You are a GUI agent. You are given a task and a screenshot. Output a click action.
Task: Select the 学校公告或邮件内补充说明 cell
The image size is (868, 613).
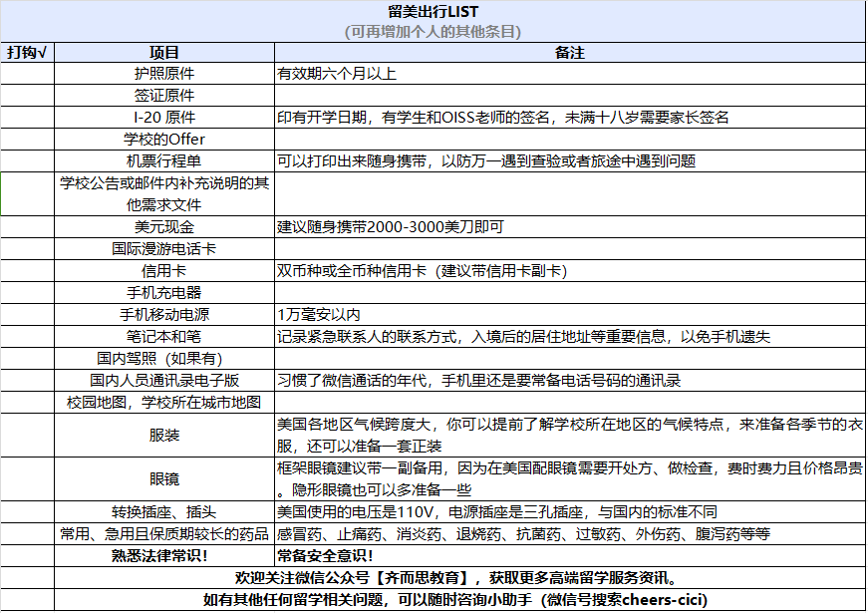164,193
